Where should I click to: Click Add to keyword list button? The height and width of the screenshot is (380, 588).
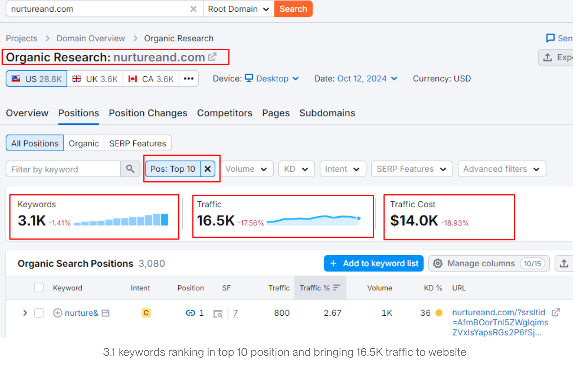(x=374, y=263)
